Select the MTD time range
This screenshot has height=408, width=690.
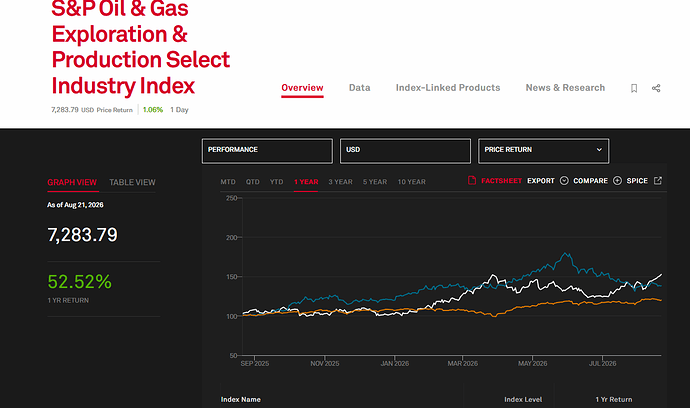(x=228, y=182)
